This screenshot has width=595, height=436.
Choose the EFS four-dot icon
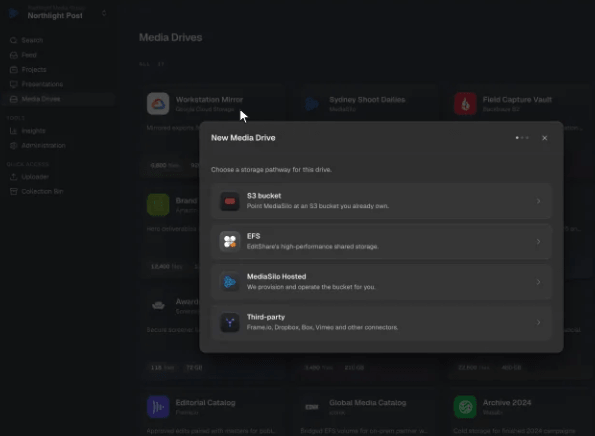pyautogui.click(x=230, y=242)
